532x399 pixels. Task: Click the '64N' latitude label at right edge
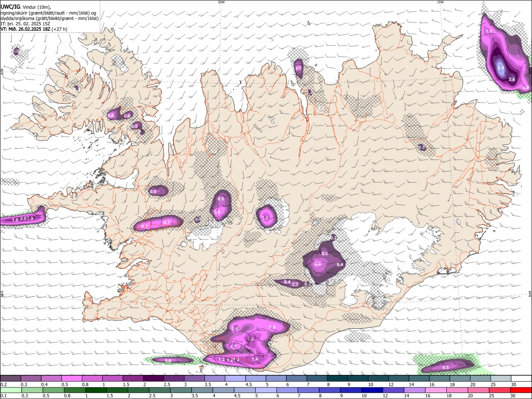pyautogui.click(x=530, y=294)
